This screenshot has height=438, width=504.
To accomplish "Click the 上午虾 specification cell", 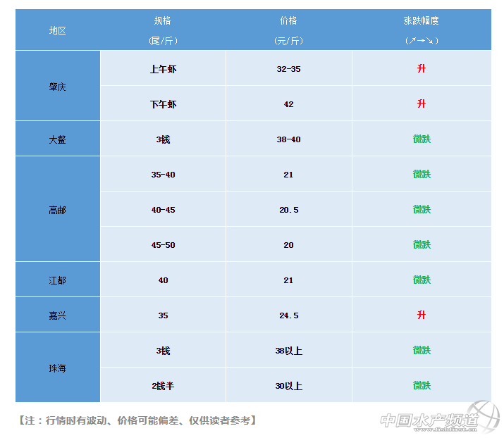I will tap(163, 69).
